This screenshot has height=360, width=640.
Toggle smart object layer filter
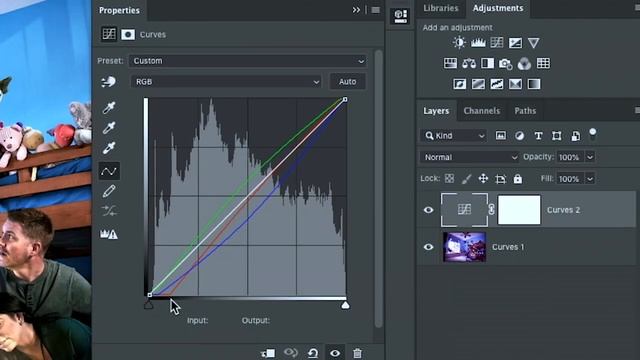576,136
